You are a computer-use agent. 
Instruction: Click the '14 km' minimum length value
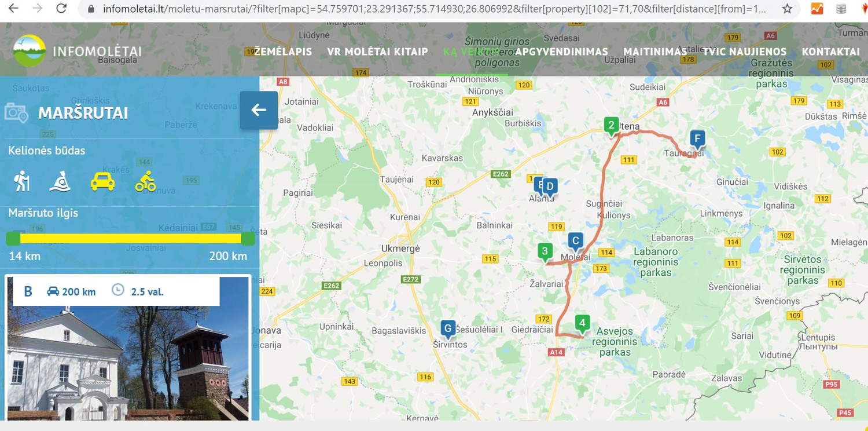point(25,256)
